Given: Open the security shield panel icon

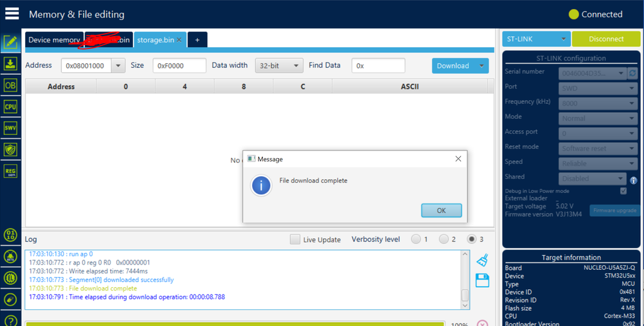Looking at the screenshot, I should tap(10, 149).
